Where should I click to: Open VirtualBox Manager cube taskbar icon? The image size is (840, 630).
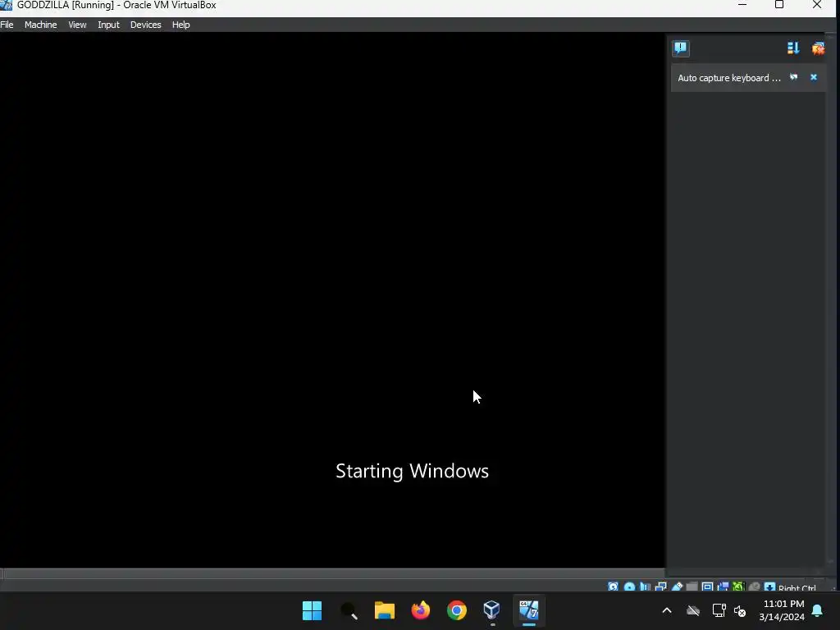[492, 610]
